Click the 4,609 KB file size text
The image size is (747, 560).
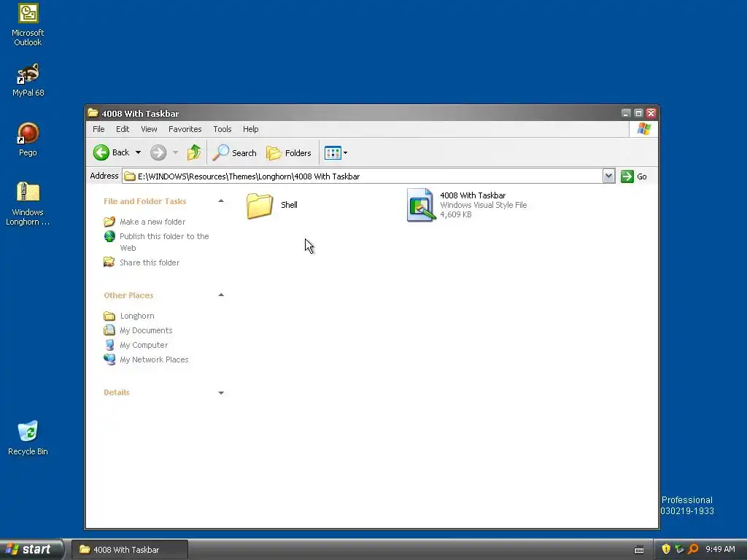[455, 214]
